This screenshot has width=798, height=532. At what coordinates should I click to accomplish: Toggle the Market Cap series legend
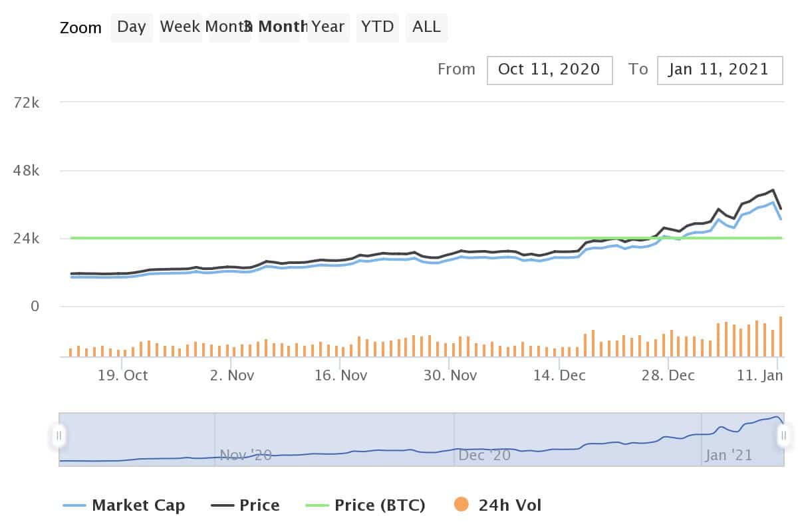[x=124, y=505]
